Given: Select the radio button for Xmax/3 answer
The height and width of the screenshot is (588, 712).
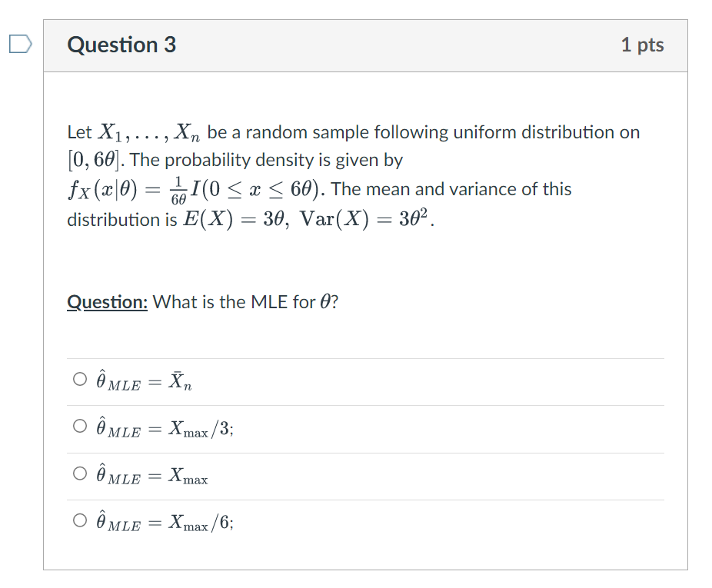Looking at the screenshot, I should (79, 426).
